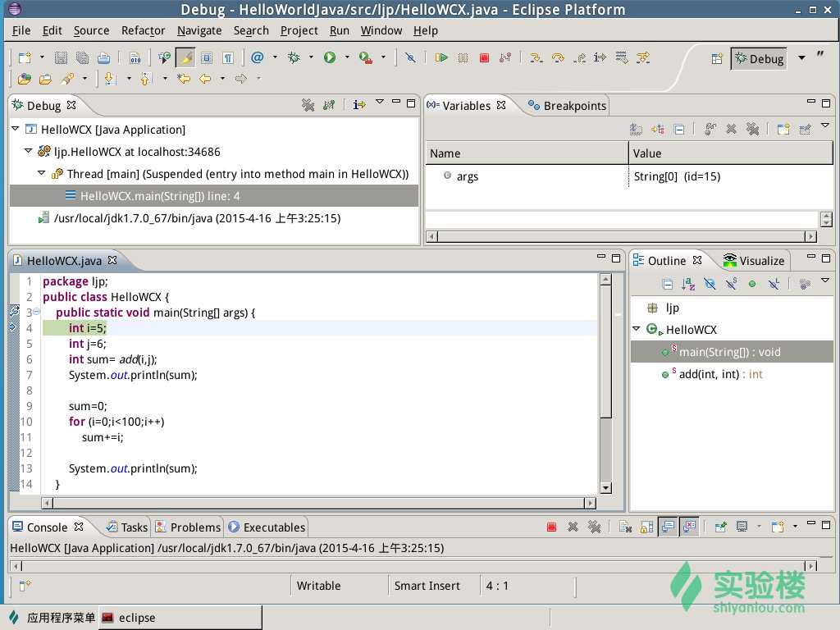Collapse the HelloWCX [Java Application] tree node

tap(16, 129)
